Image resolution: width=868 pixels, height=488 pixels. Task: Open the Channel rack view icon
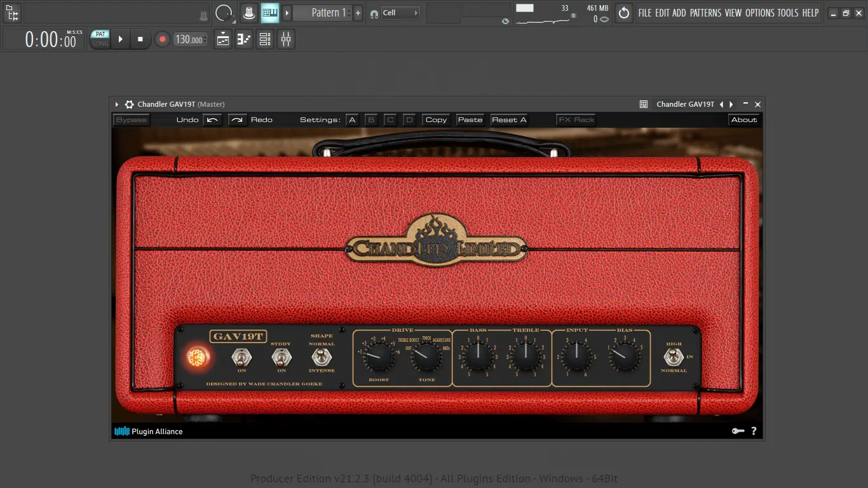coord(265,39)
